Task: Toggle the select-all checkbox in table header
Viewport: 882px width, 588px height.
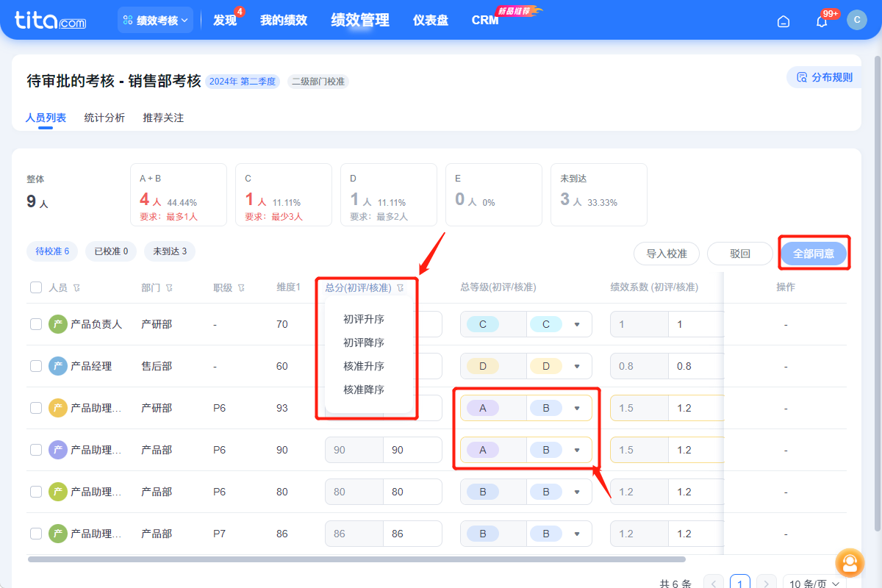Action: coord(36,287)
